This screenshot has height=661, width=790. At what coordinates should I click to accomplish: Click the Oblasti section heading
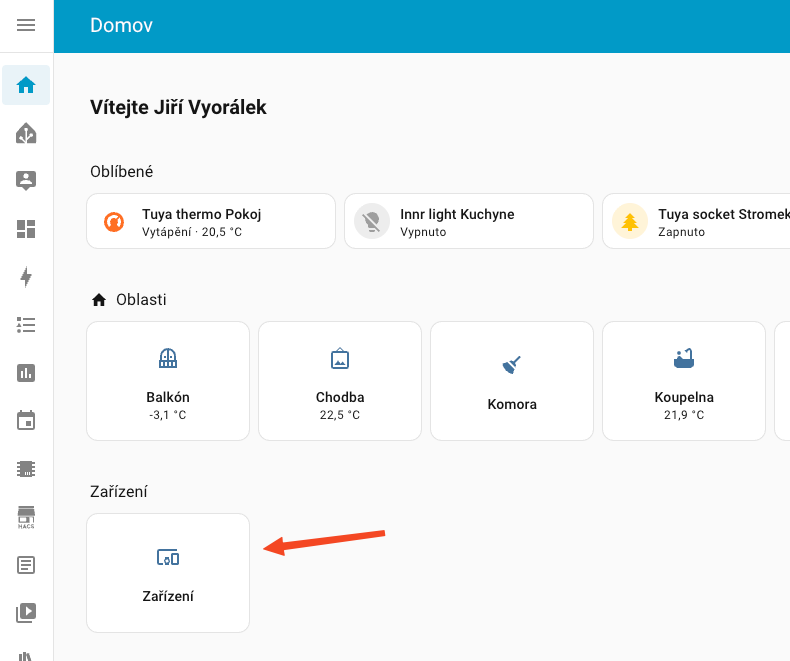141,300
